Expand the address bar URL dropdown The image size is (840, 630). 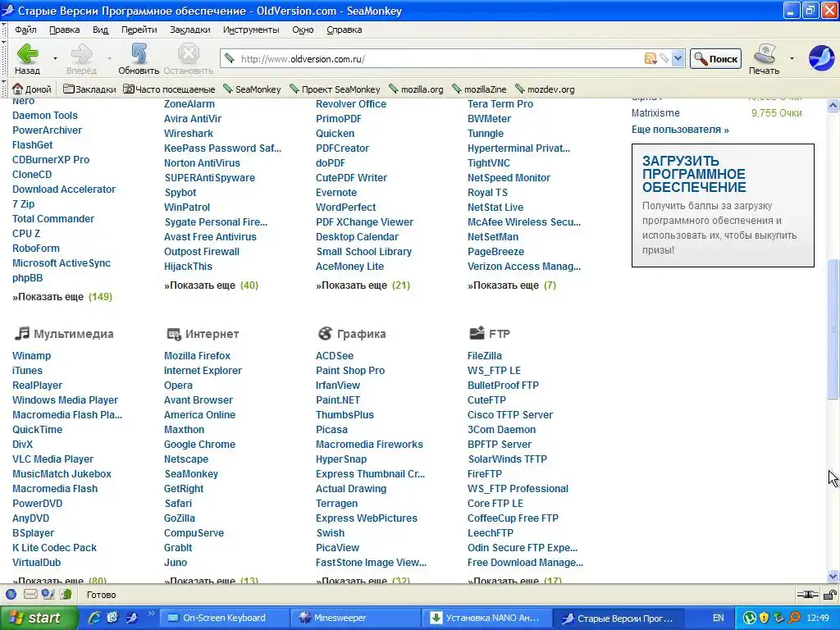678,59
